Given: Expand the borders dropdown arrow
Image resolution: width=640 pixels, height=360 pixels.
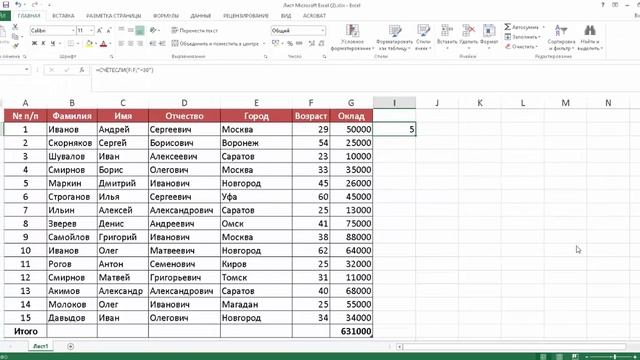Looking at the screenshot, I should [x=78, y=43].
